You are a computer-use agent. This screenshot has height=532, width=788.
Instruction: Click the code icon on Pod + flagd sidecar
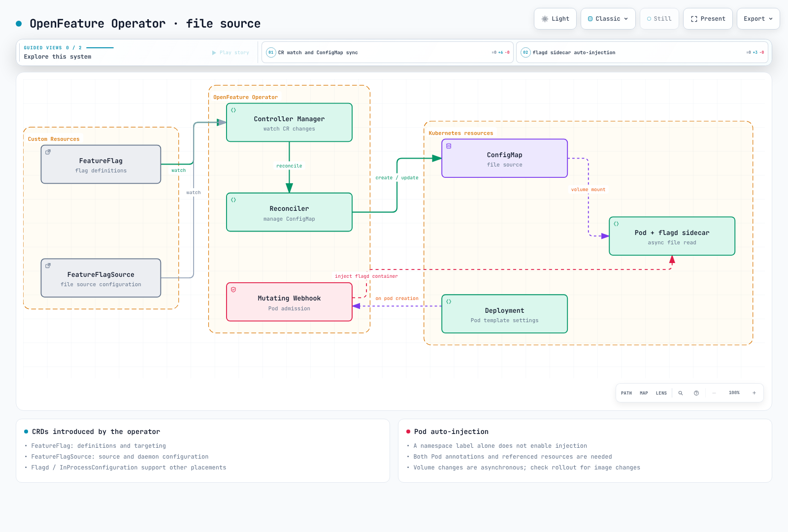(616, 224)
